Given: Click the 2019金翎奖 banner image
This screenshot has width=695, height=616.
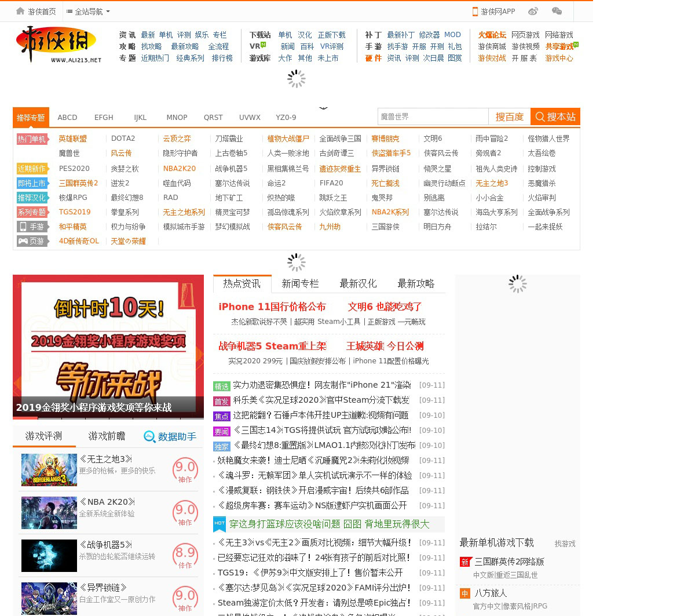Looking at the screenshot, I should tap(108, 347).
